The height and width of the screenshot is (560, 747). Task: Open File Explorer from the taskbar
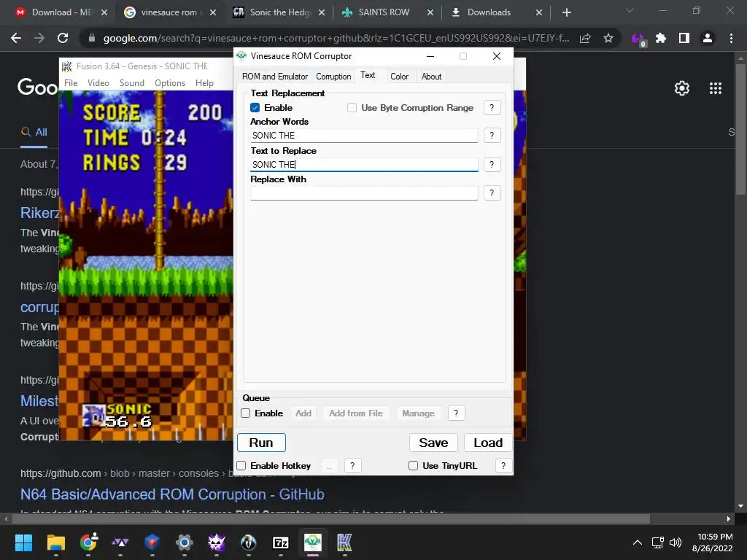click(55, 542)
